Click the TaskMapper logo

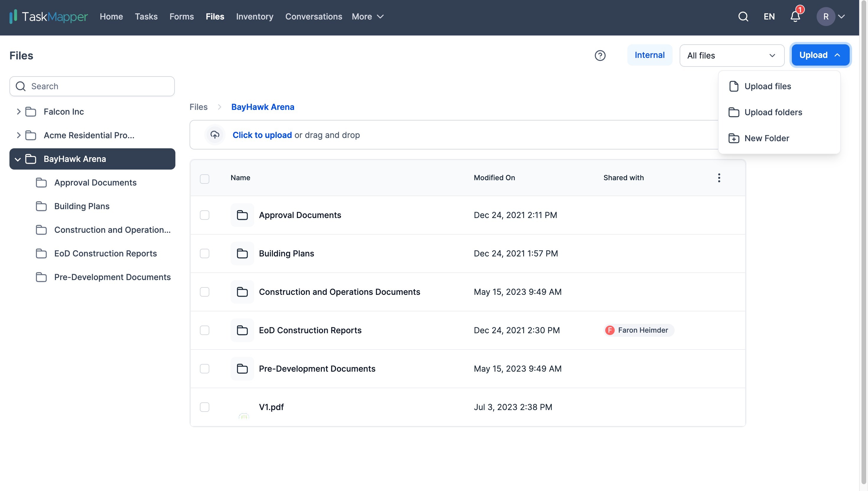click(x=48, y=17)
